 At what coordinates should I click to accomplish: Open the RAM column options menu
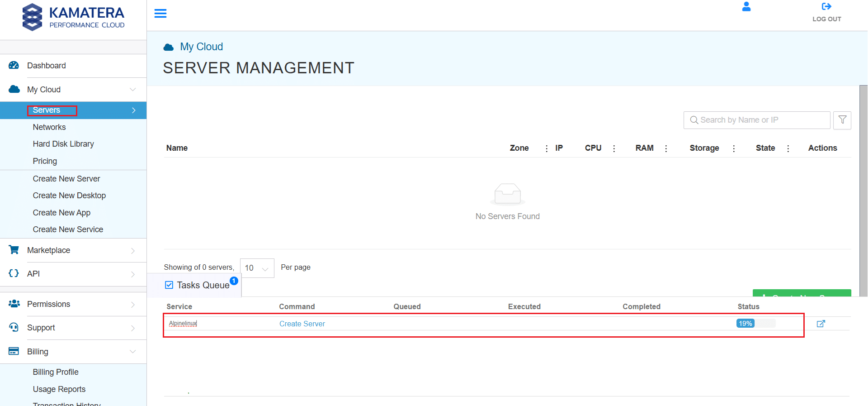666,148
